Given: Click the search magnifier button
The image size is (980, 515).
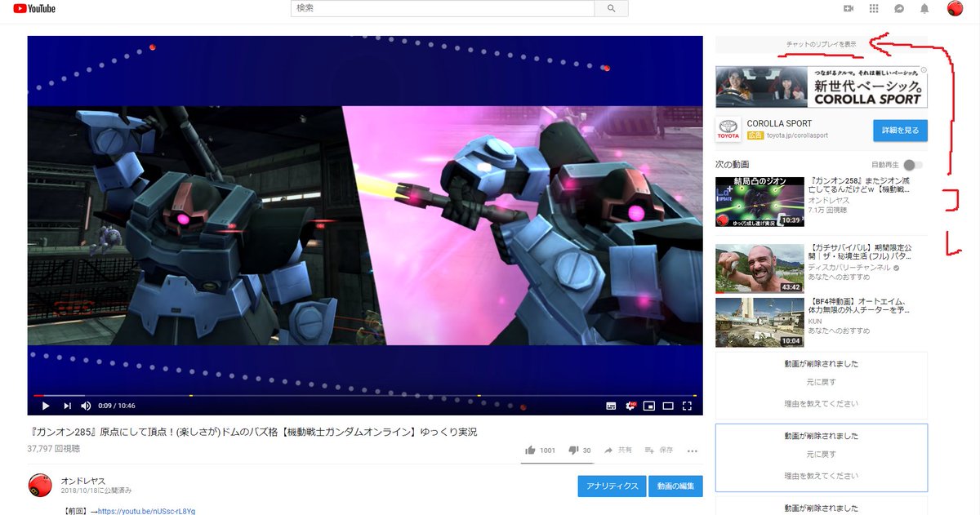Looking at the screenshot, I should click(611, 8).
